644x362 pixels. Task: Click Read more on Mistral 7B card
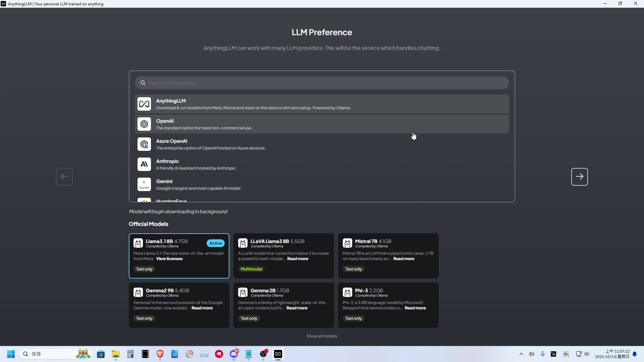tap(404, 259)
